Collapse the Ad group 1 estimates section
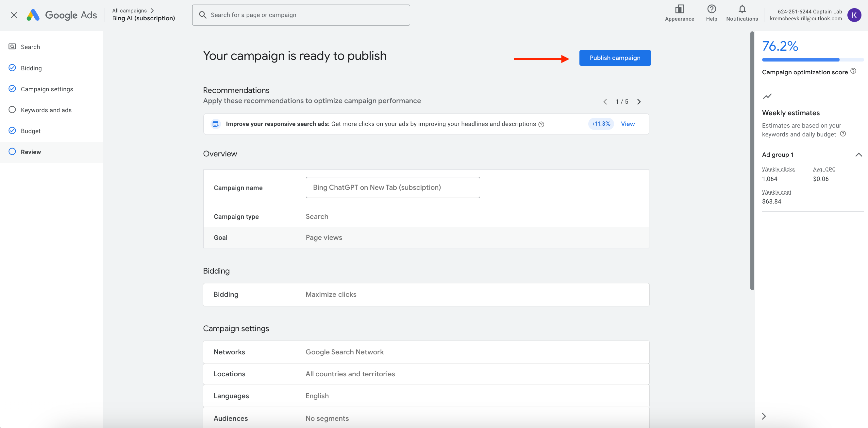This screenshot has width=868, height=428. [x=858, y=155]
